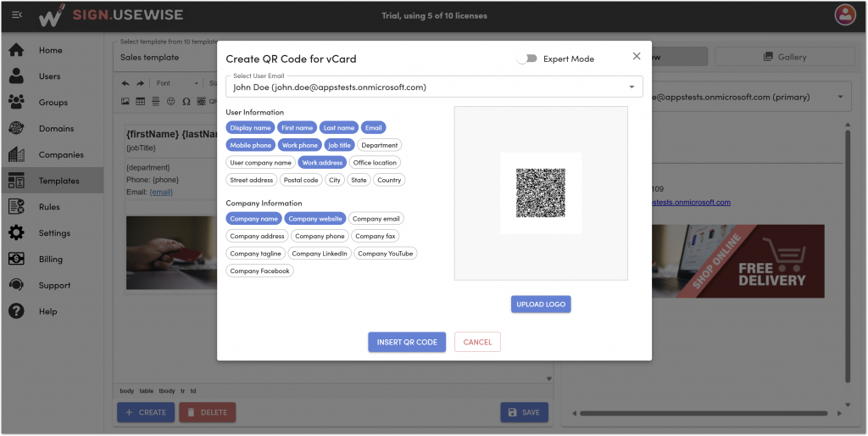Enable the Department chip
This screenshot has width=868, height=436.
[379, 145]
